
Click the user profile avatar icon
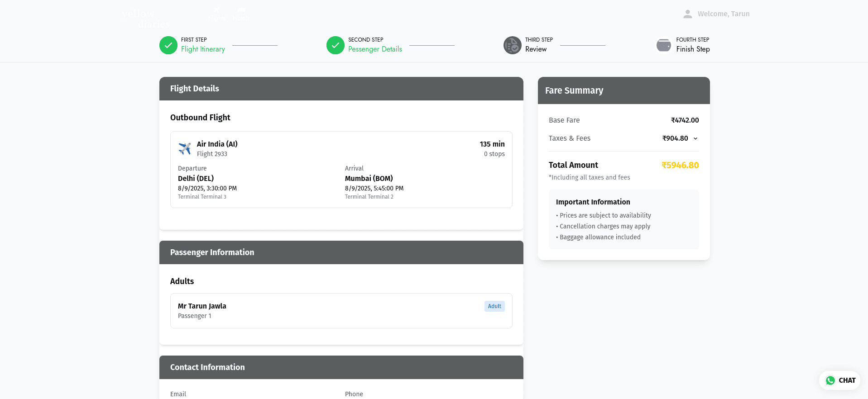(688, 14)
